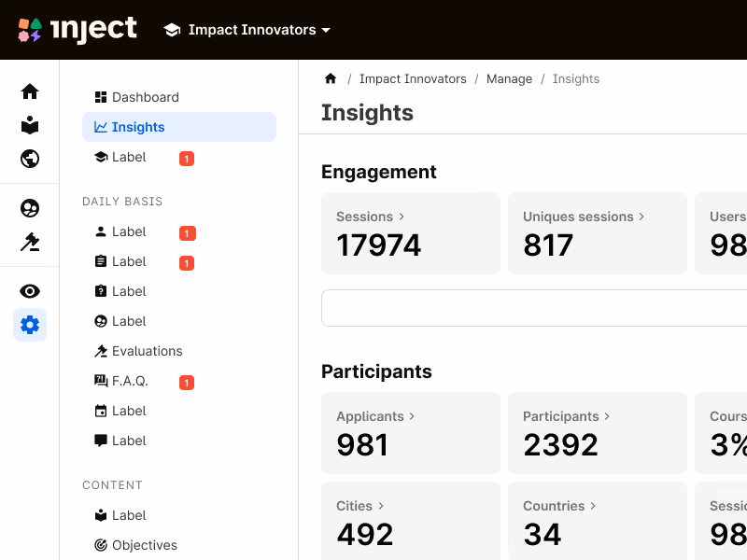The image size is (747, 560).
Task: Open the clipboard list Label item
Action: tap(179, 261)
